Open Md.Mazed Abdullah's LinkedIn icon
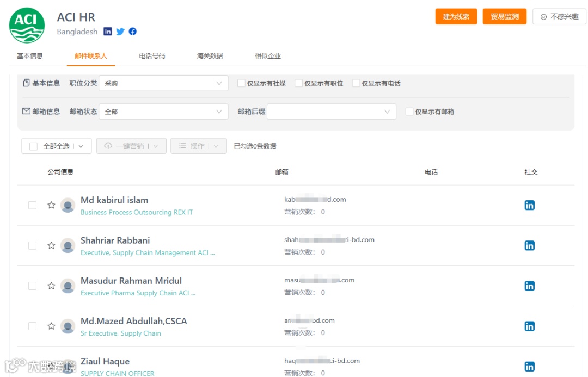The width and height of the screenshot is (588, 377). (530, 326)
